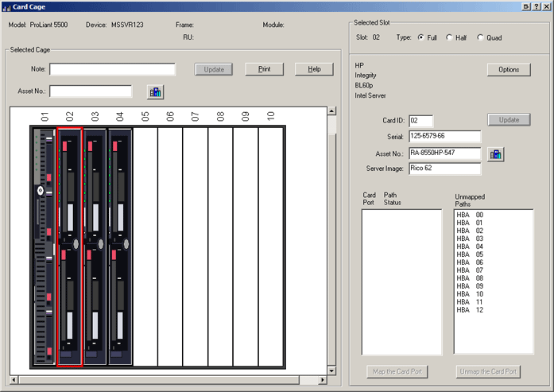Click empty cage slot 08
Image resolution: width=554 pixels, height=392 pixels.
[220, 246]
